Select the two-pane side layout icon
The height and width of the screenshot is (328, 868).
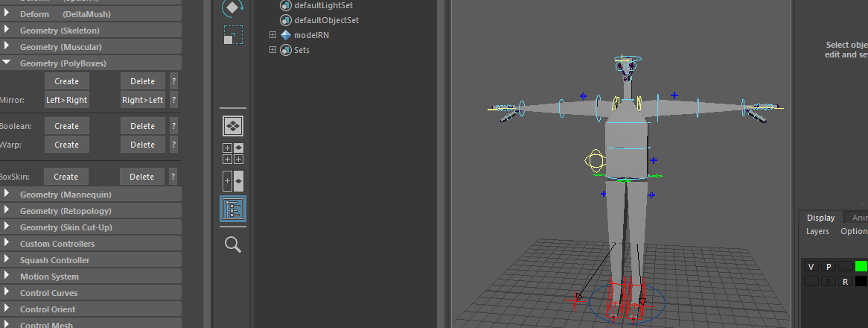coord(233,181)
